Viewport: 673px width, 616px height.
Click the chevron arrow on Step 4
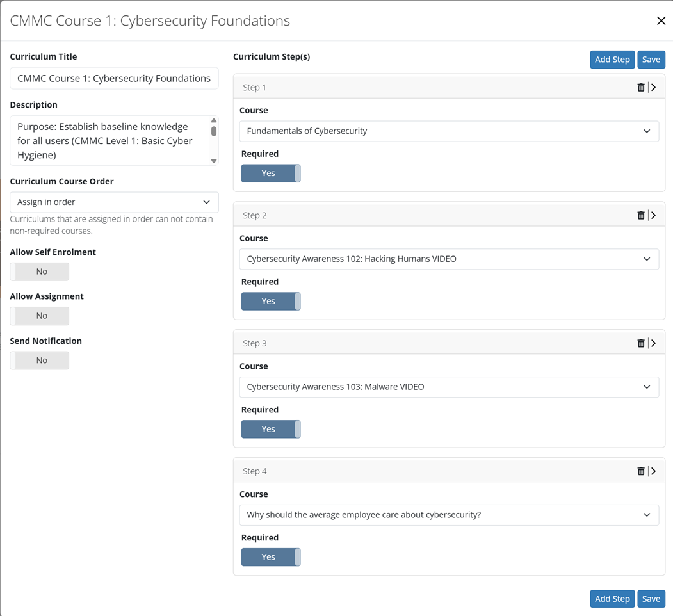tap(653, 471)
